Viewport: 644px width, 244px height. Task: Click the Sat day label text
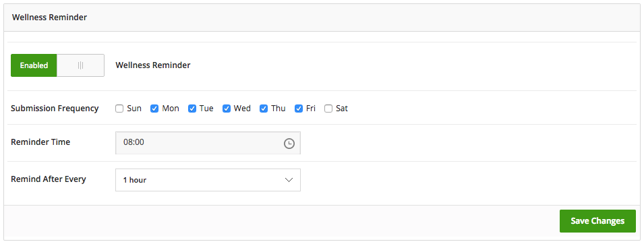click(342, 109)
